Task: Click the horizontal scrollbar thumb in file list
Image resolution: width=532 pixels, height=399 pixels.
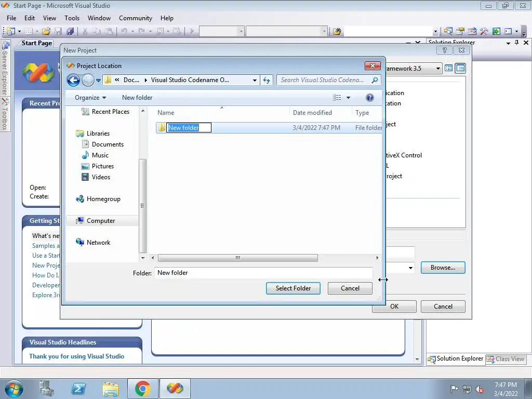Action: (237, 258)
